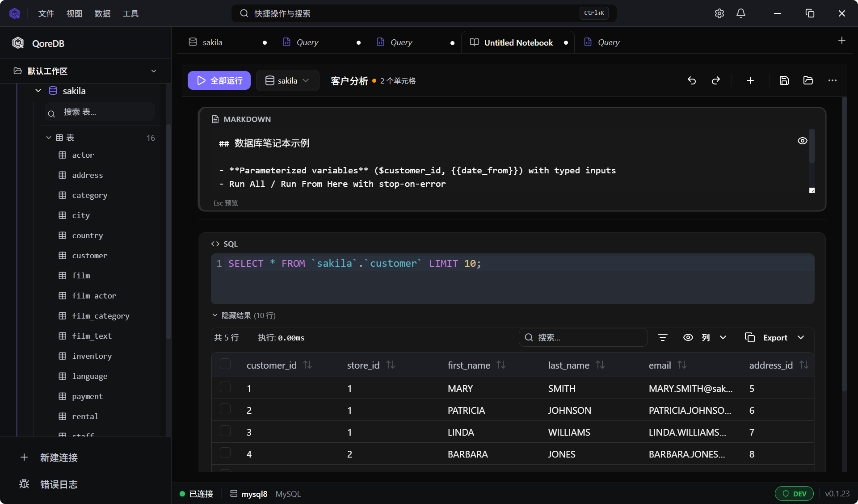Check the row checkbox for MARY SMITH
Viewport: 858px width, 504px height.
pos(225,387)
